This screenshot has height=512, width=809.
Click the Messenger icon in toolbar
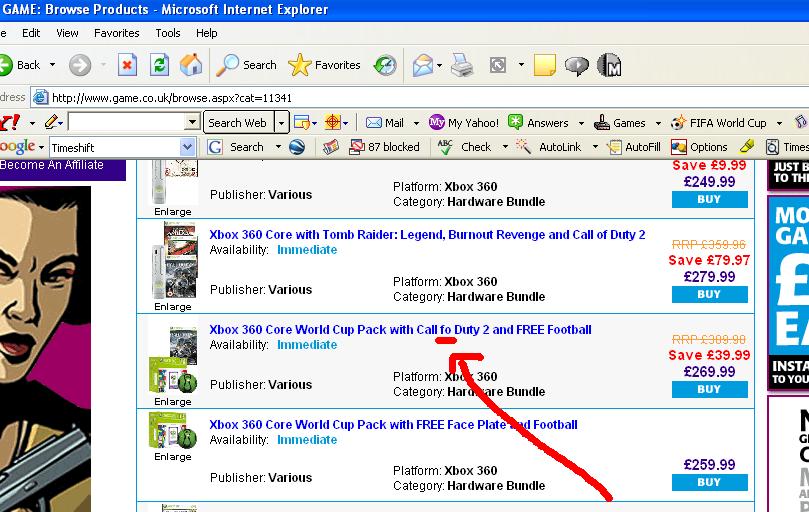[609, 65]
